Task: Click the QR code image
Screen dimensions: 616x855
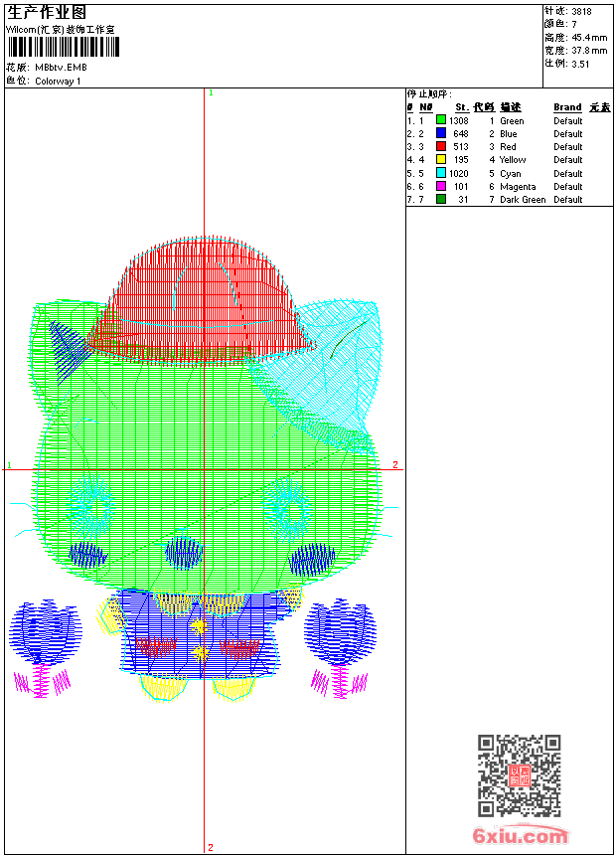Action: (x=520, y=775)
